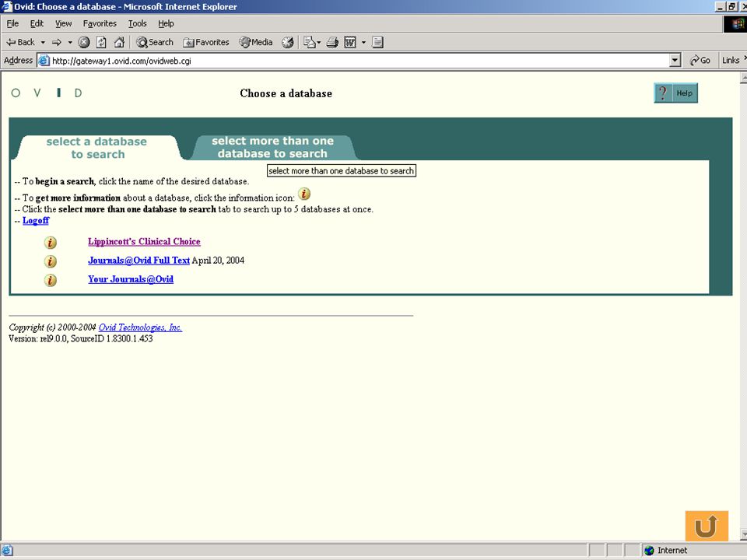Image resolution: width=747 pixels, height=560 pixels.
Task: Click the version text 'rel9.0.0'
Action: pyautogui.click(x=54, y=338)
